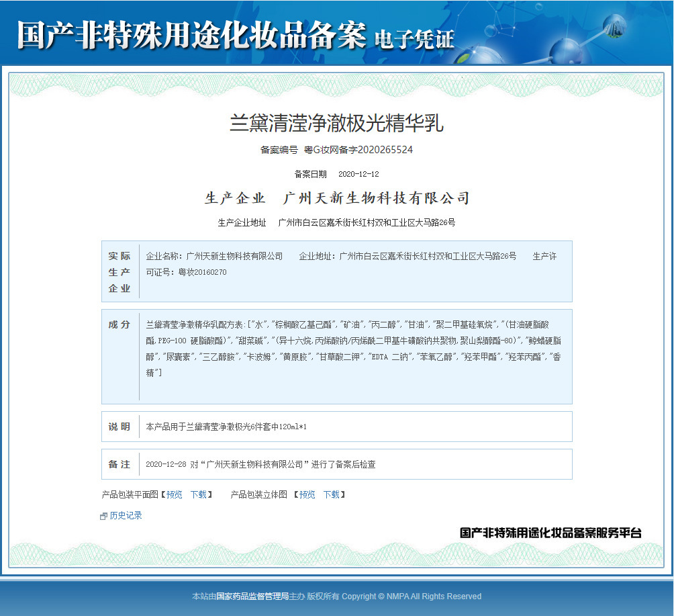Click the 企业地址 field in actual manufacturer box
This screenshot has height=616, width=674.
point(407,257)
